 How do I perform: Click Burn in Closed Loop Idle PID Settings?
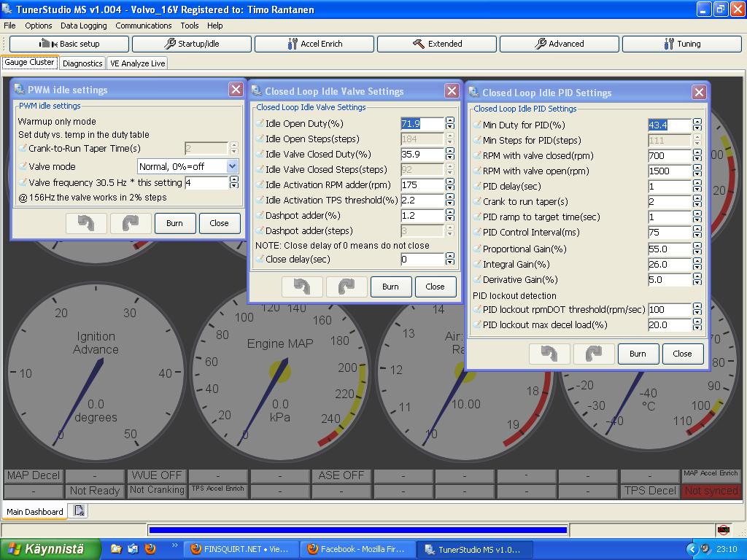coord(638,354)
